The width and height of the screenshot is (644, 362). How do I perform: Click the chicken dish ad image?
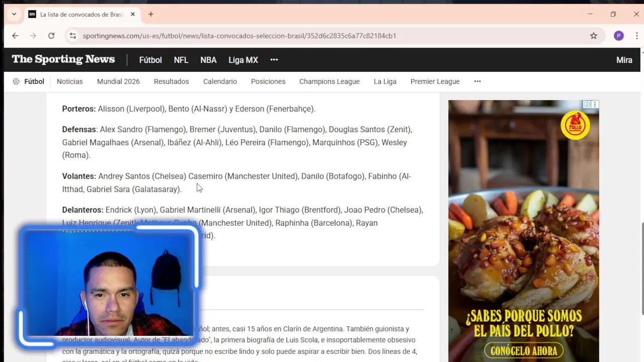coord(523,231)
